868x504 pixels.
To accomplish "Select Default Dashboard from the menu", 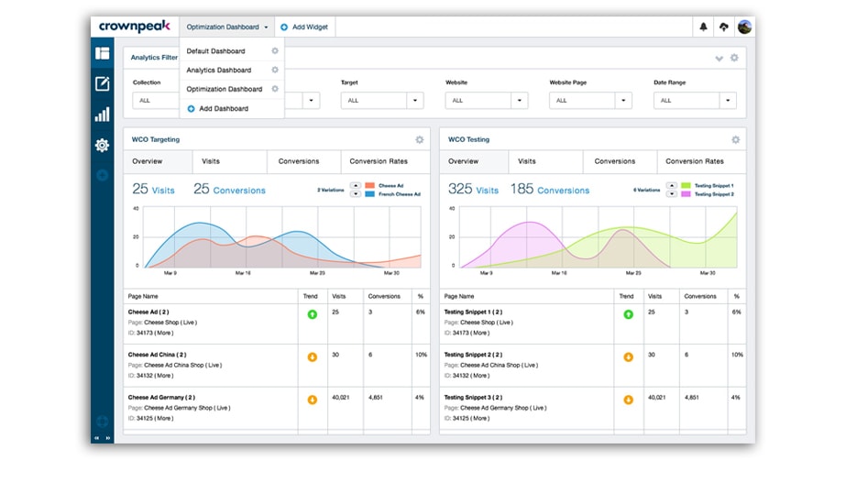I will pos(215,51).
